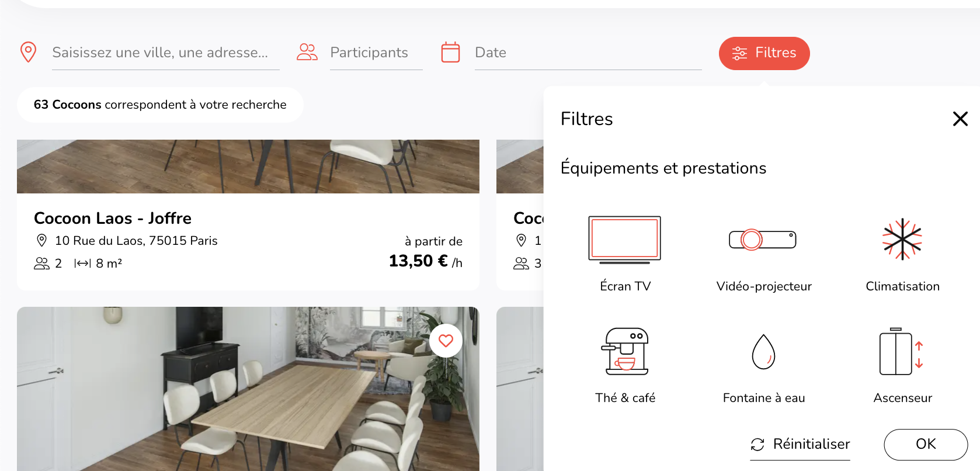The height and width of the screenshot is (471, 980).
Task: Click the red Filtres button
Action: [x=764, y=53]
